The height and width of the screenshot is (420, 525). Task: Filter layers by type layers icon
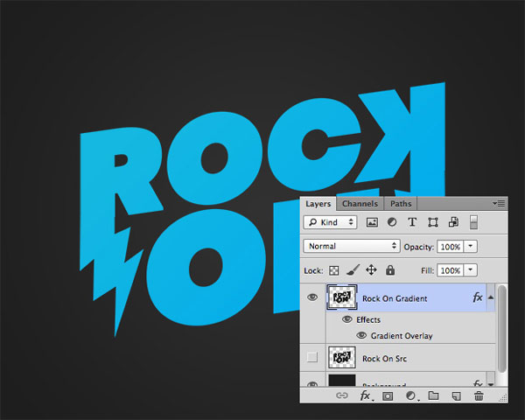tap(412, 222)
